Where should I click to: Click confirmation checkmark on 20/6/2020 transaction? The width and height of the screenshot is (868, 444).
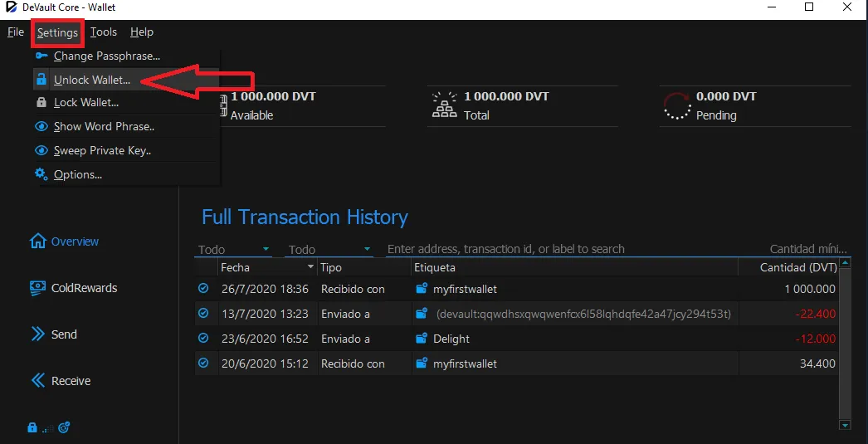pyautogui.click(x=203, y=363)
